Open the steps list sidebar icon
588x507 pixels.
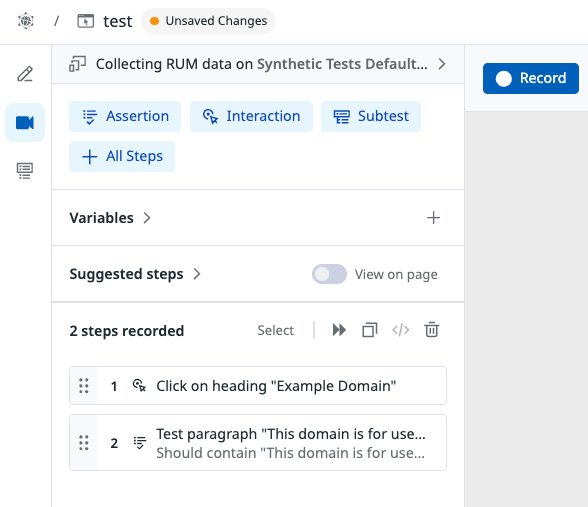pyautogui.click(x=25, y=171)
